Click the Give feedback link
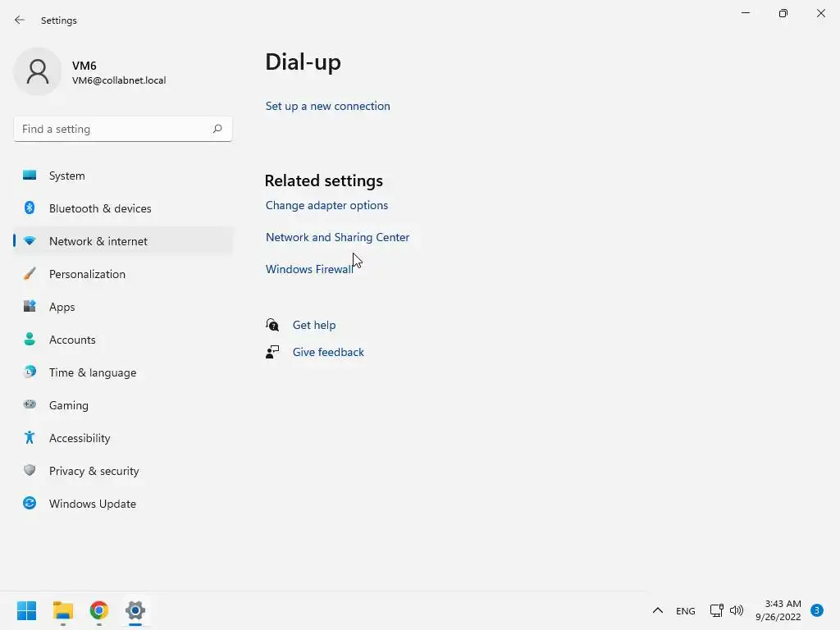Viewport: 840px width, 630px height. [x=328, y=352]
